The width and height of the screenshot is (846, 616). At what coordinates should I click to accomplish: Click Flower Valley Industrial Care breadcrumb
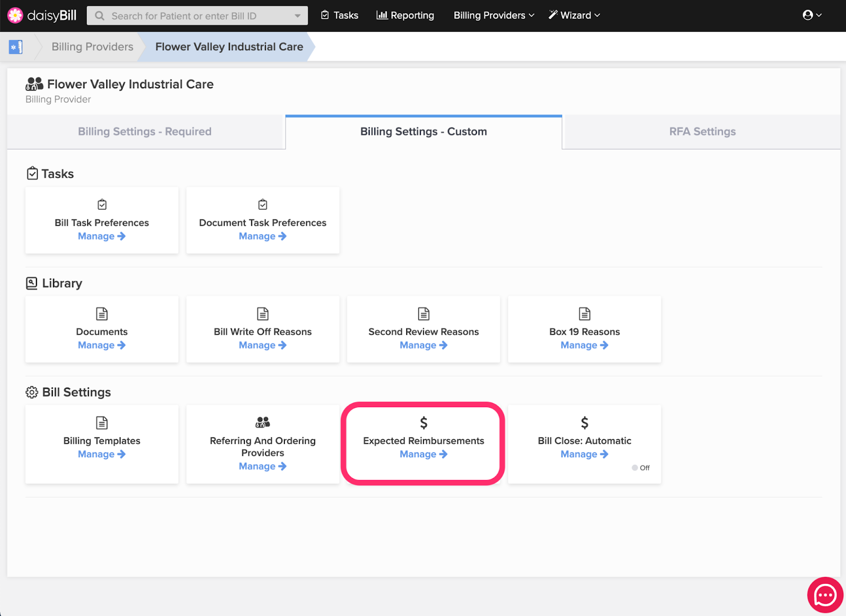pyautogui.click(x=229, y=47)
